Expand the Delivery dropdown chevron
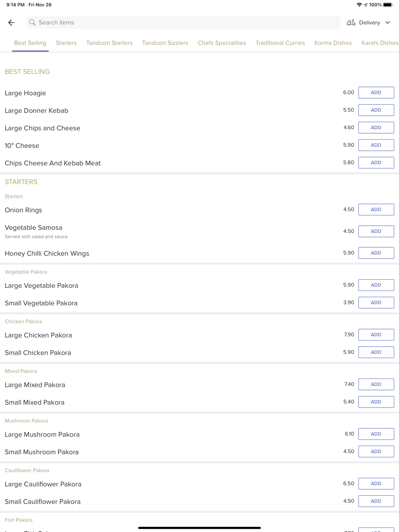Screen dimensions: 399x532 [387, 23]
